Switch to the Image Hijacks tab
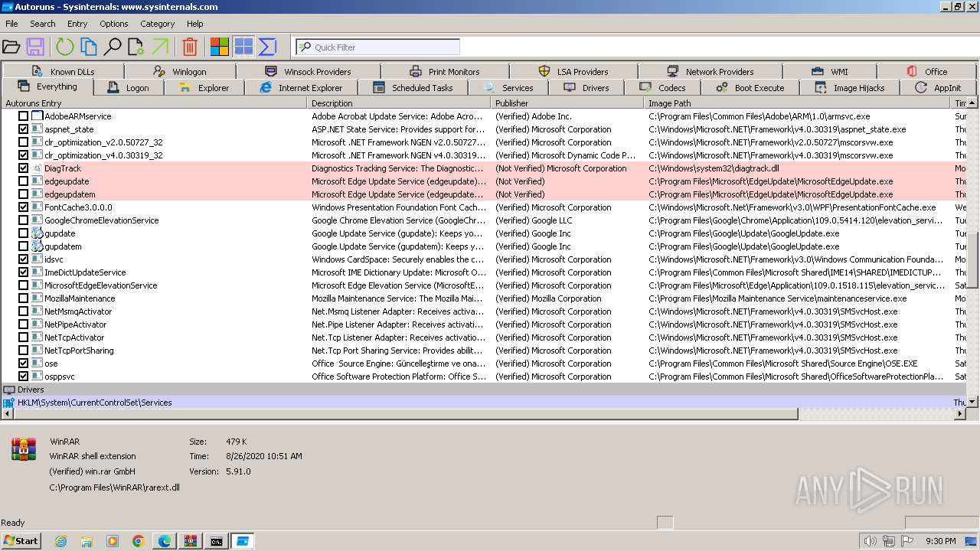 pyautogui.click(x=850, y=88)
